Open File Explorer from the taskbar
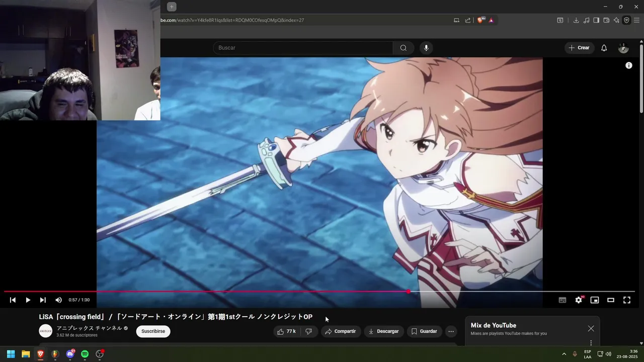The image size is (644, 362). click(26, 354)
